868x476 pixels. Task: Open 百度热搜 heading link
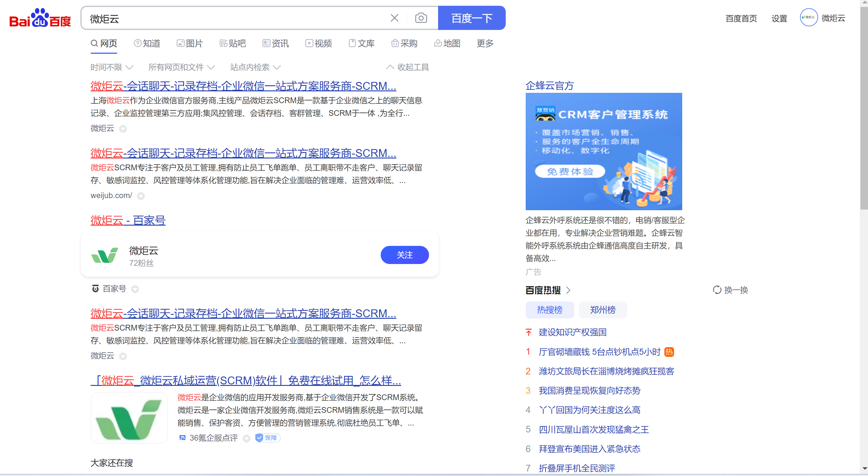(x=543, y=290)
